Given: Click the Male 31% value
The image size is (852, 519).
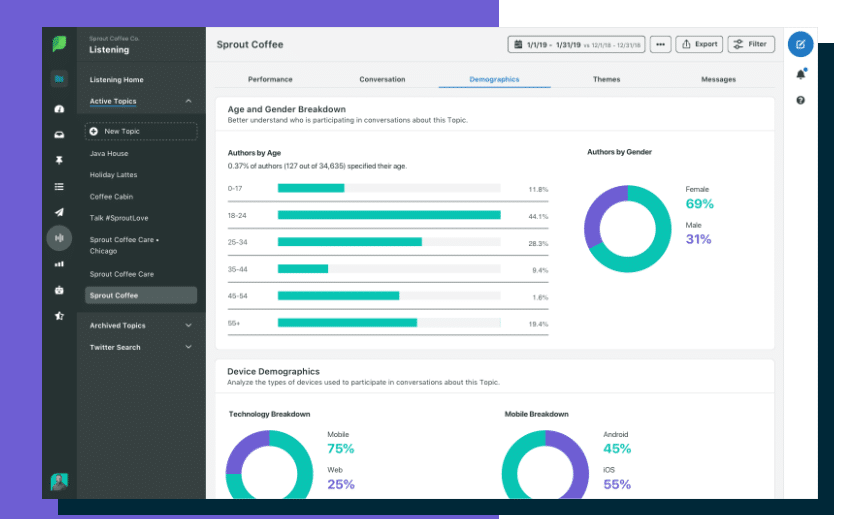Looking at the screenshot, I should tap(698, 240).
